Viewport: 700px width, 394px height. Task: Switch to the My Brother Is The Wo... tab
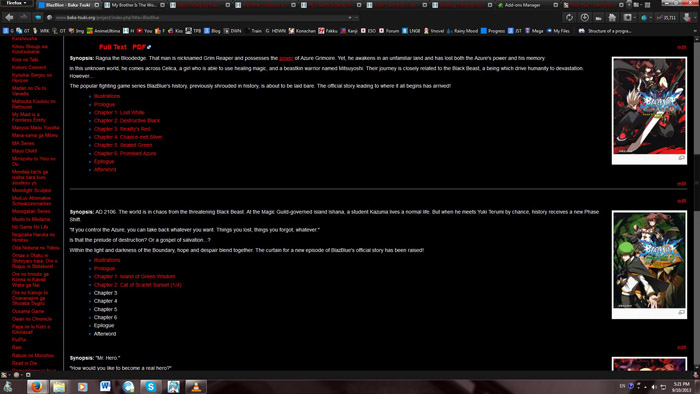coord(134,5)
